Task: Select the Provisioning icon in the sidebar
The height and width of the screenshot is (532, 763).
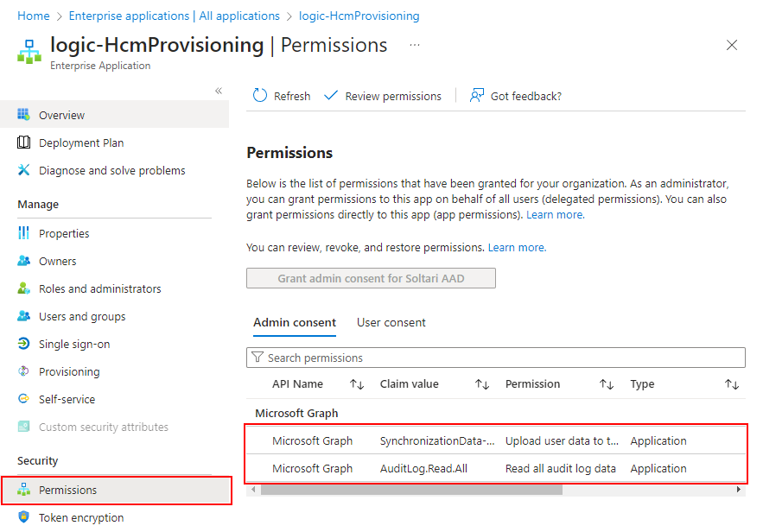Action: [x=27, y=371]
